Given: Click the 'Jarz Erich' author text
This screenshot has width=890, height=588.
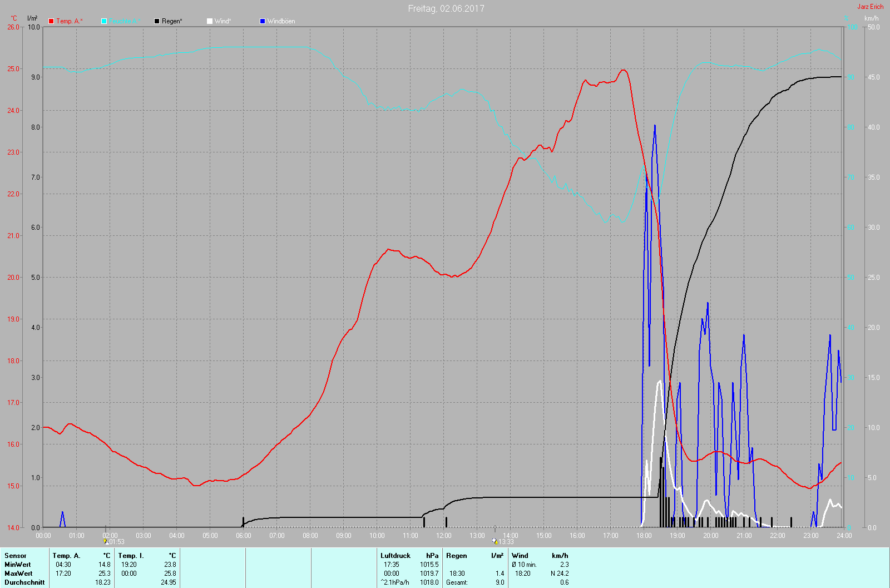Looking at the screenshot, I should 870,7.
